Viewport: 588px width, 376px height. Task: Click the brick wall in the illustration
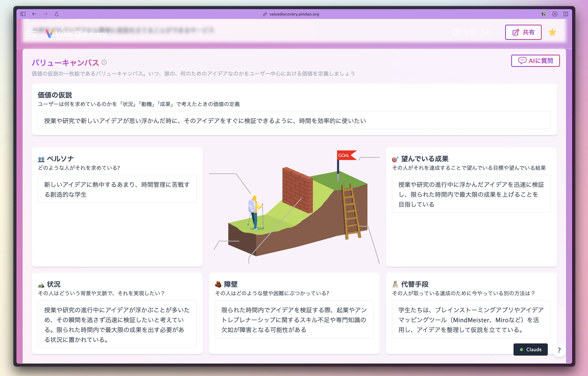coord(298,190)
